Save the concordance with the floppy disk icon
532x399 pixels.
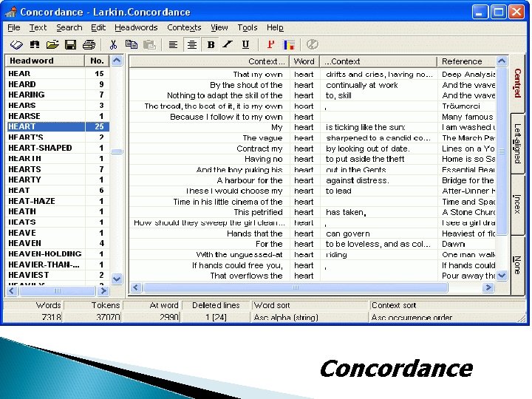pos(71,44)
